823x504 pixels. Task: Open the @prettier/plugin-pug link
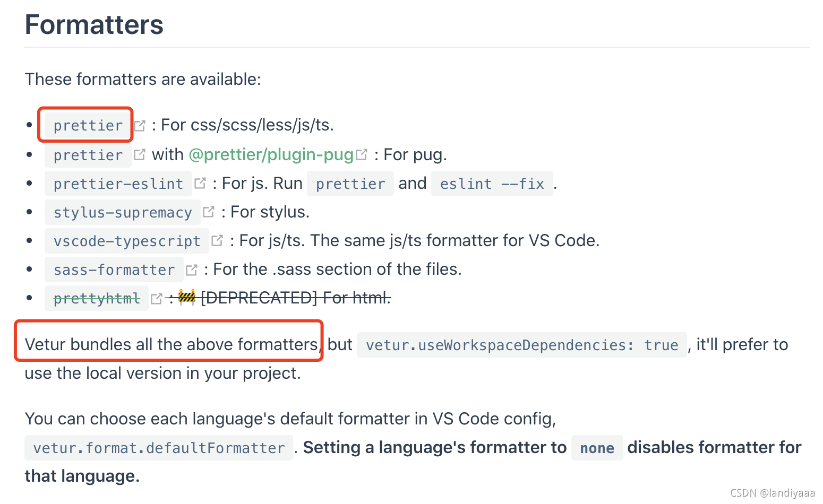(271, 154)
